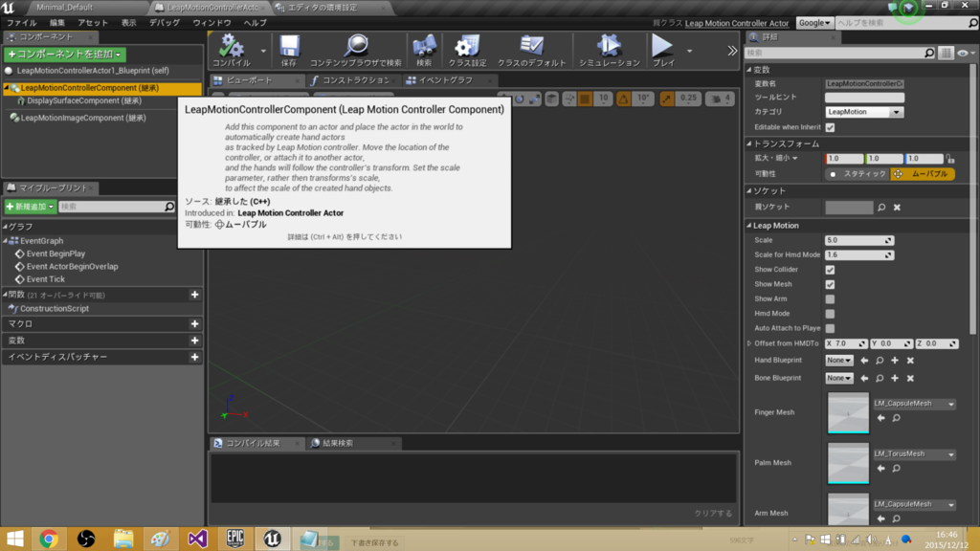Toggle viewport grid snapping icon

pos(585,99)
